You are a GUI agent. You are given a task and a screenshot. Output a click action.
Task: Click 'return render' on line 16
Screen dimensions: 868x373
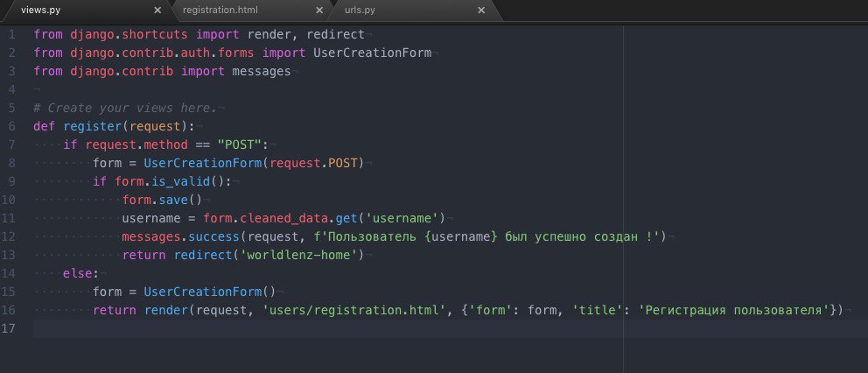(x=140, y=310)
